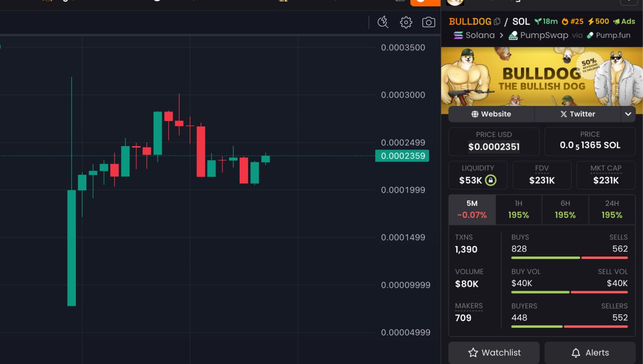Click the 0.0001499 price axis label
Image resolution: width=643 pixels, height=364 pixels.
tap(403, 237)
